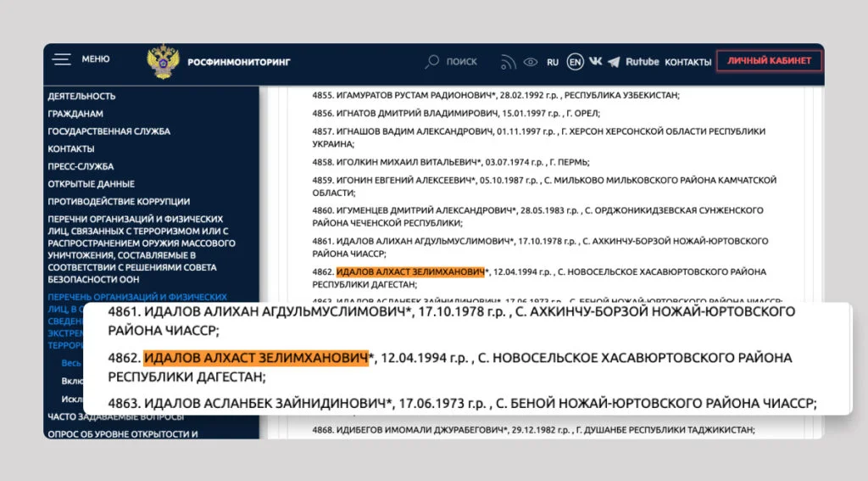
Task: Click the ЛИЧНЫЙ КАБИНЕТ button
Action: [x=769, y=61]
